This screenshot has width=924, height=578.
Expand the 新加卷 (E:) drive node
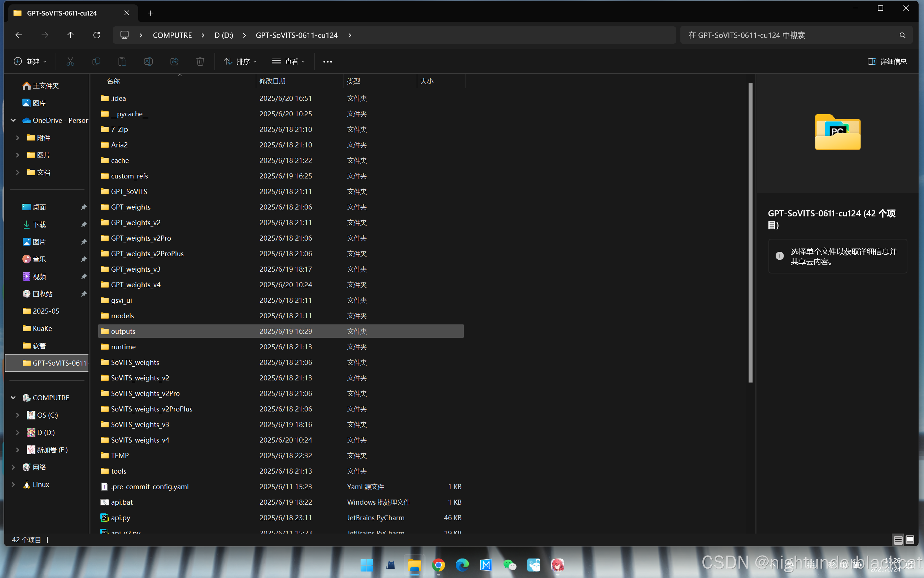coord(18,449)
